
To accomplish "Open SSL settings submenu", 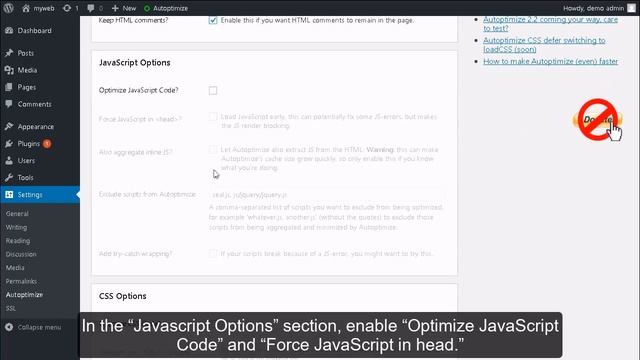I will [11, 308].
